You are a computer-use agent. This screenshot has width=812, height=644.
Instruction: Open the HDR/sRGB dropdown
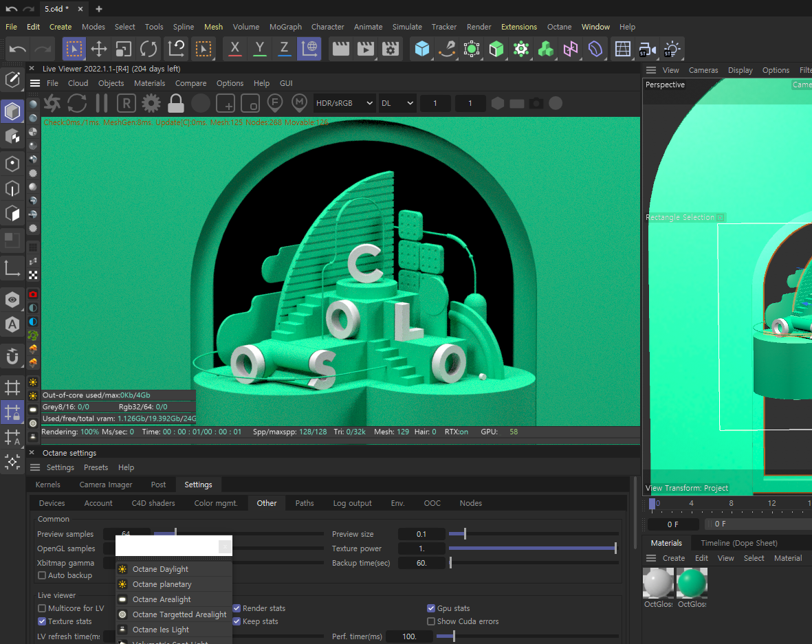(x=344, y=103)
